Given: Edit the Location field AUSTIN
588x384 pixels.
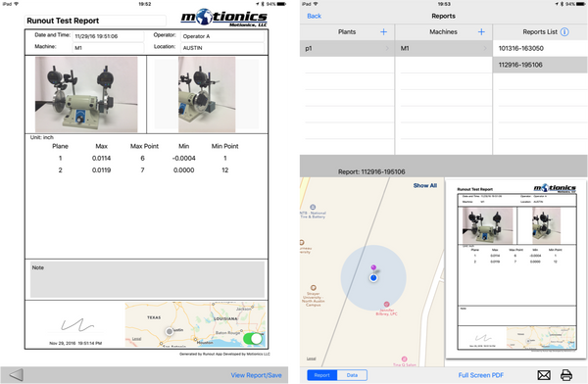Looking at the screenshot, I should [x=222, y=48].
